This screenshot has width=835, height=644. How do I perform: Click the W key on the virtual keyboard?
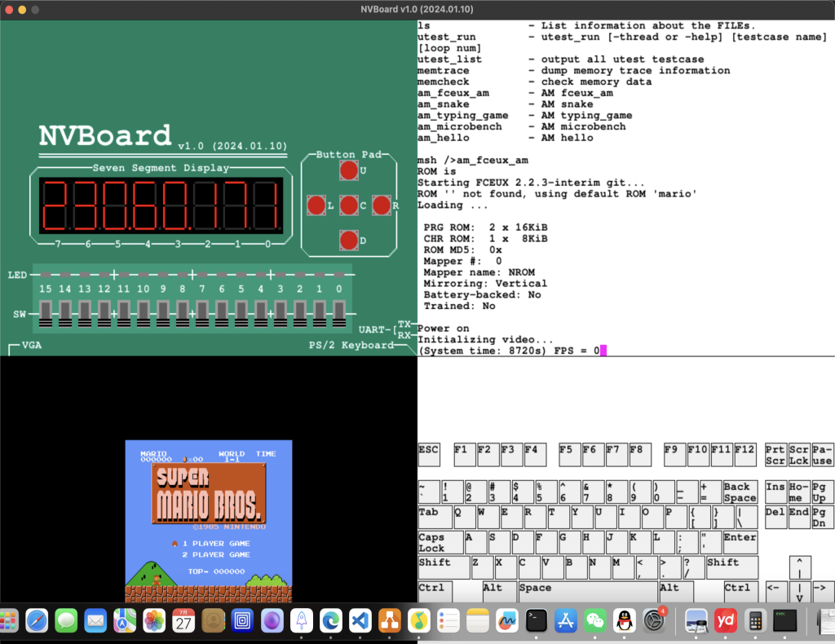point(488,518)
